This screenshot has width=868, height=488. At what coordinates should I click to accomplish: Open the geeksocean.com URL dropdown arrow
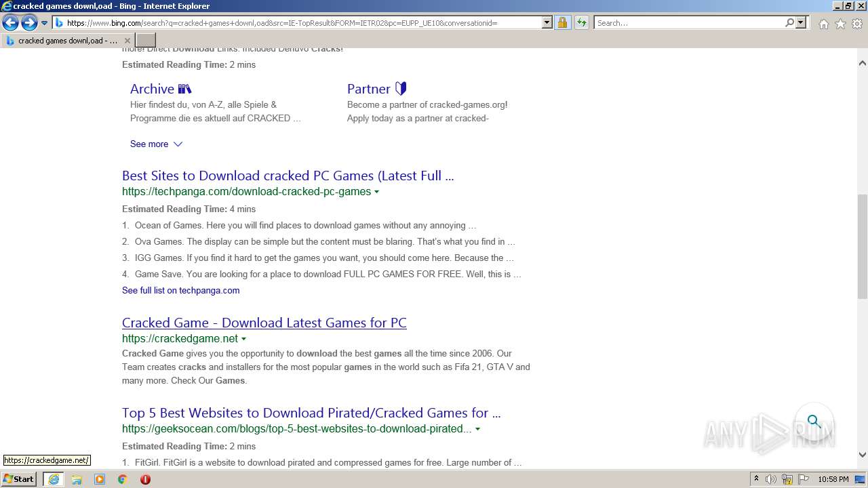[477, 429]
